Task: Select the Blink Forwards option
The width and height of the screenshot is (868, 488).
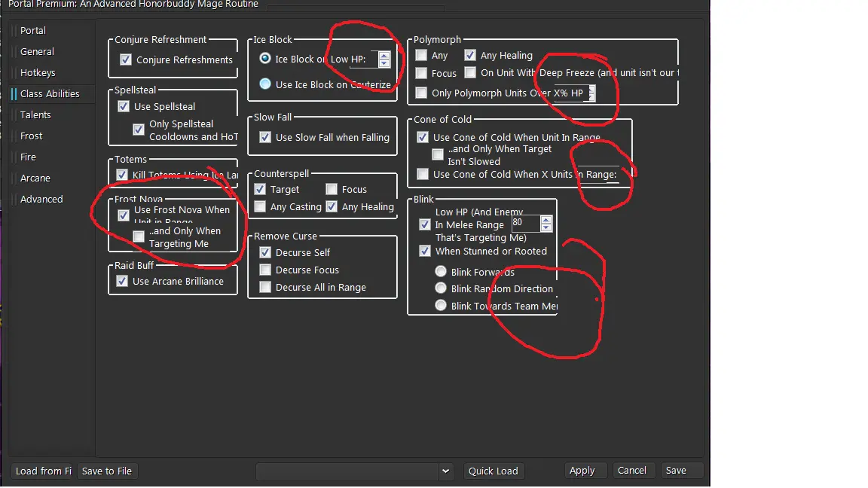Action: coord(441,272)
